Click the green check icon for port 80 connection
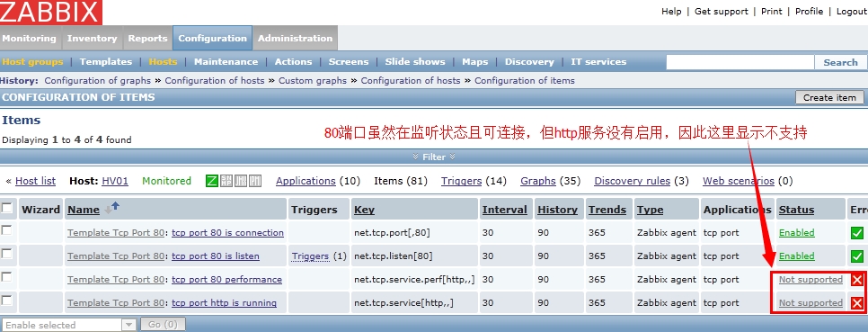868x332 pixels. coord(857,233)
